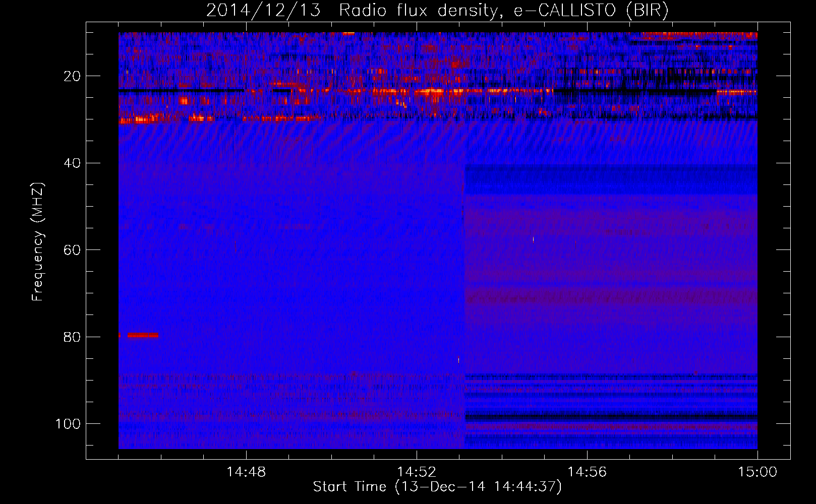Click the '60' frequency tick label
This screenshot has width=816, height=504.
72,250
